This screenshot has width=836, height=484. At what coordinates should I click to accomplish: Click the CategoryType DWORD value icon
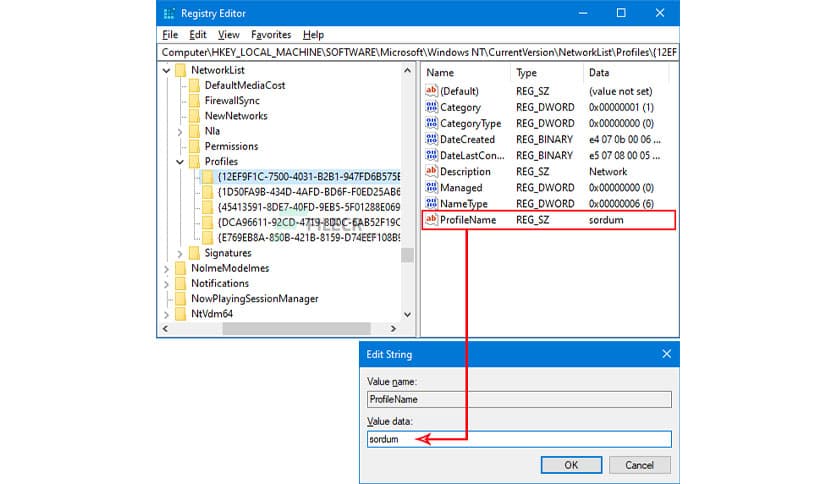pos(431,123)
